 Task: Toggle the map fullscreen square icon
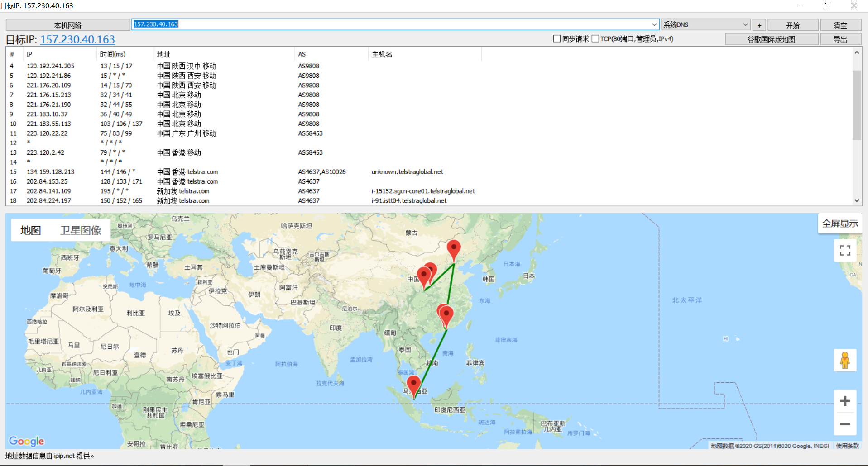coord(845,250)
